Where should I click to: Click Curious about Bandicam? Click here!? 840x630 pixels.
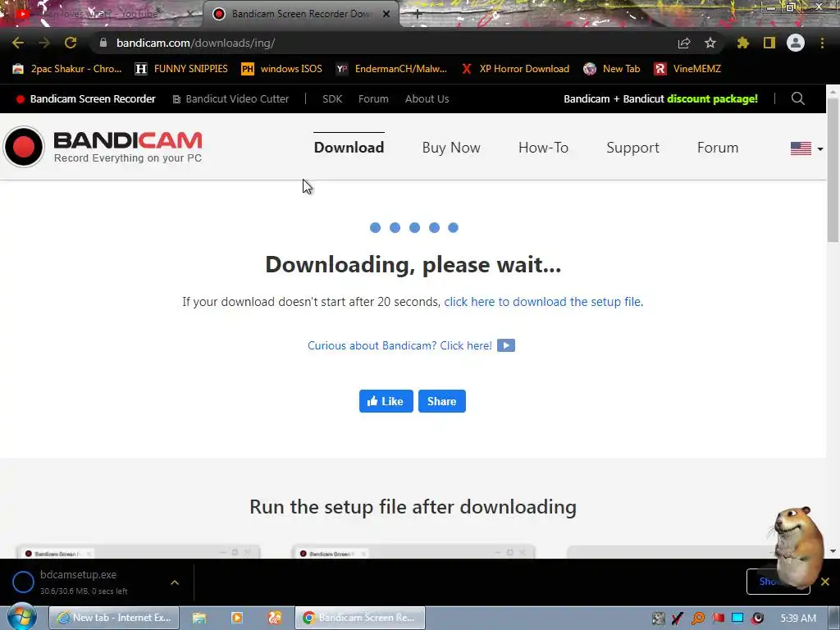pyautogui.click(x=399, y=345)
